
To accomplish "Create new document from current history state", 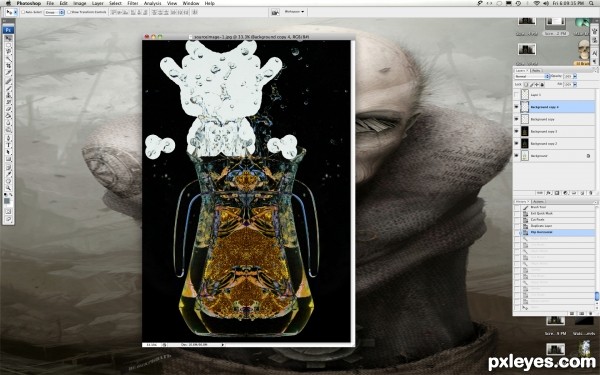I will tap(572, 313).
